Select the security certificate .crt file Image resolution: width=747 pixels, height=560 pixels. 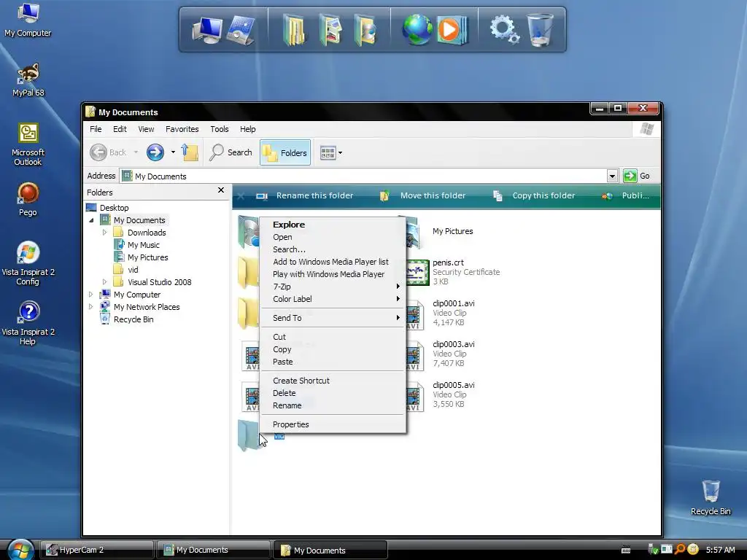pos(454,272)
